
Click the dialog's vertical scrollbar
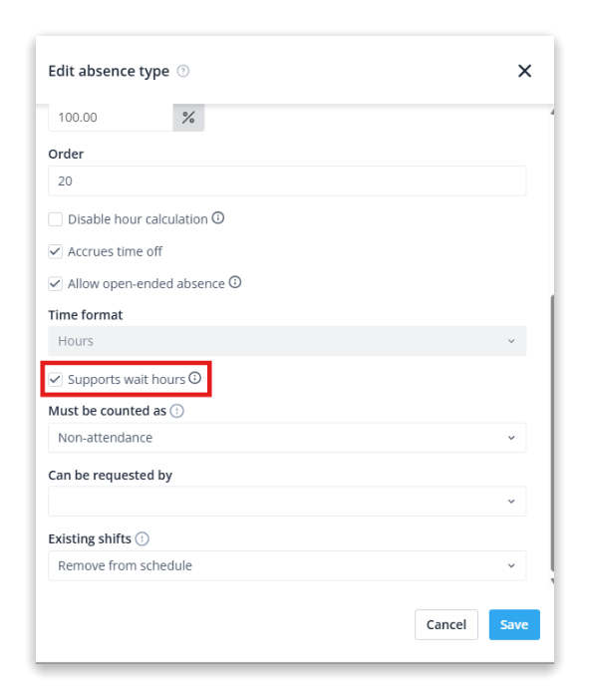(x=552, y=433)
